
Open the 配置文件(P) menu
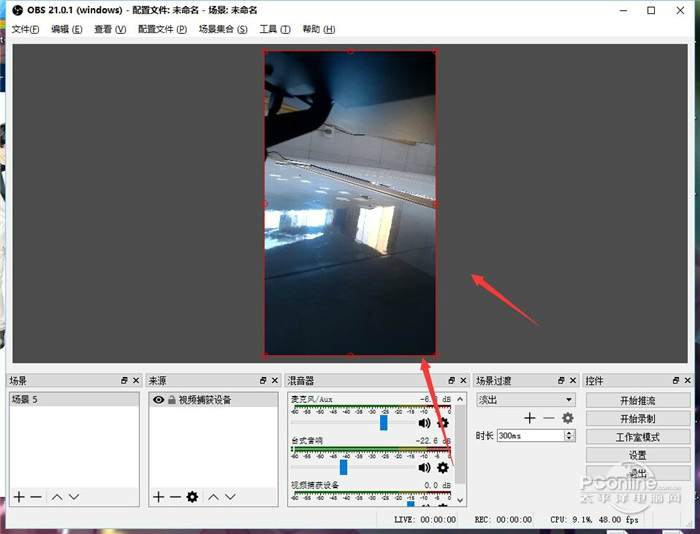click(162, 29)
